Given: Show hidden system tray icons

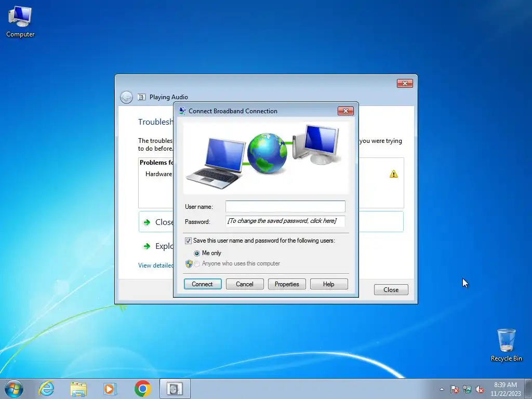Looking at the screenshot, I should click(442, 389).
